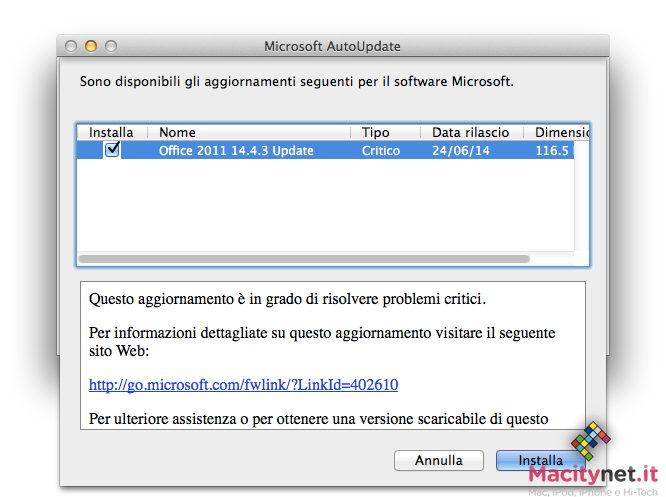Select the Office 2011 14.4.3 Update row name
Viewport: 666px width, 497px height.
click(236, 151)
